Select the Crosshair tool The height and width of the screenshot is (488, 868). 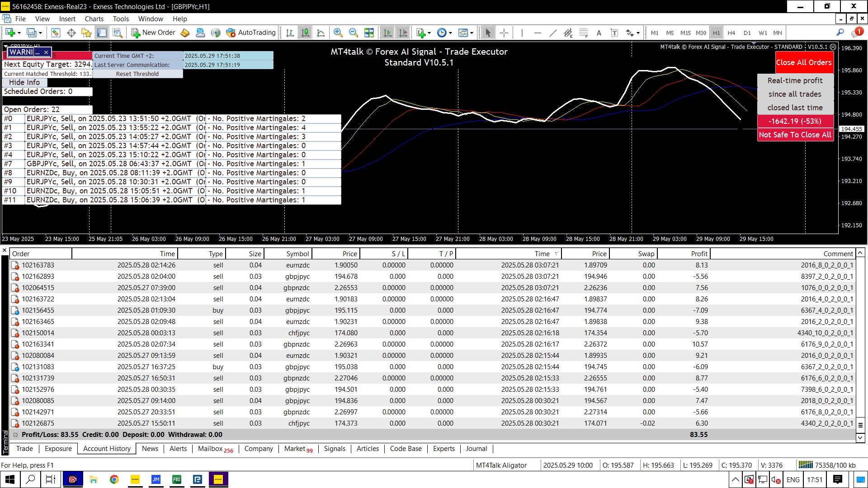504,33
